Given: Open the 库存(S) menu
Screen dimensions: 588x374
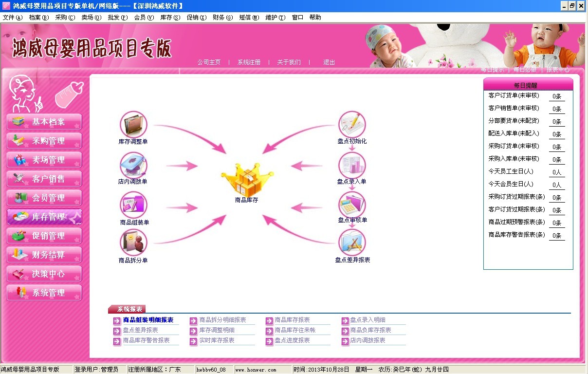Looking at the screenshot, I should [170, 18].
